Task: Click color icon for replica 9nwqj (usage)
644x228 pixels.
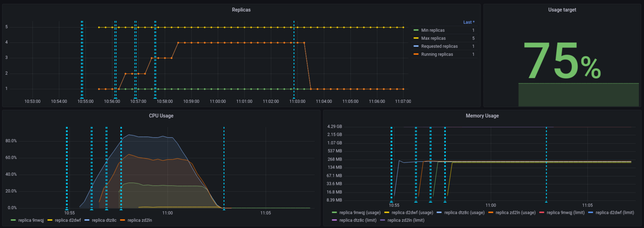Action: (334, 213)
